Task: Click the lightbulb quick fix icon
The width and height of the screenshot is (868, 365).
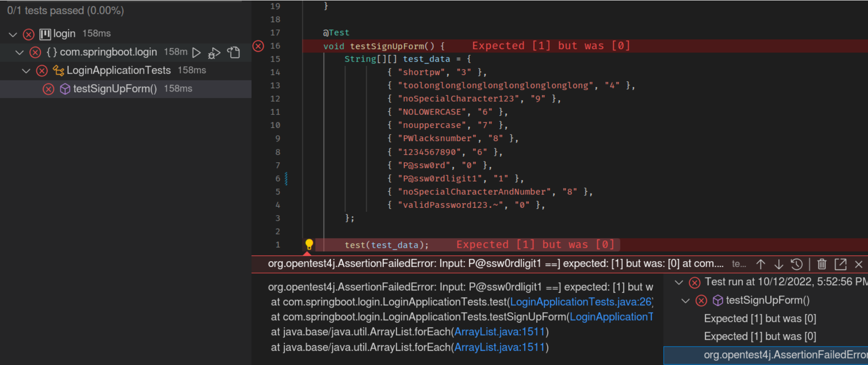Action: pyautogui.click(x=309, y=245)
